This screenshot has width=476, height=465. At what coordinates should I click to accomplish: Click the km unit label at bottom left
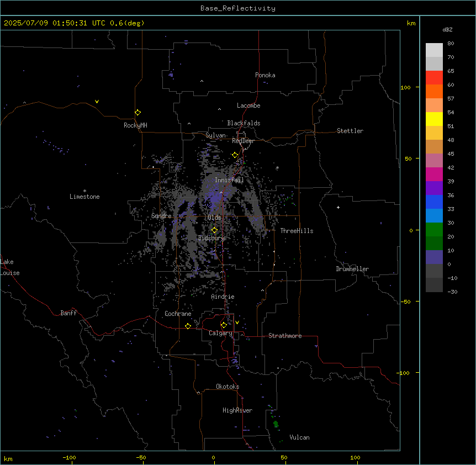pos(8,458)
